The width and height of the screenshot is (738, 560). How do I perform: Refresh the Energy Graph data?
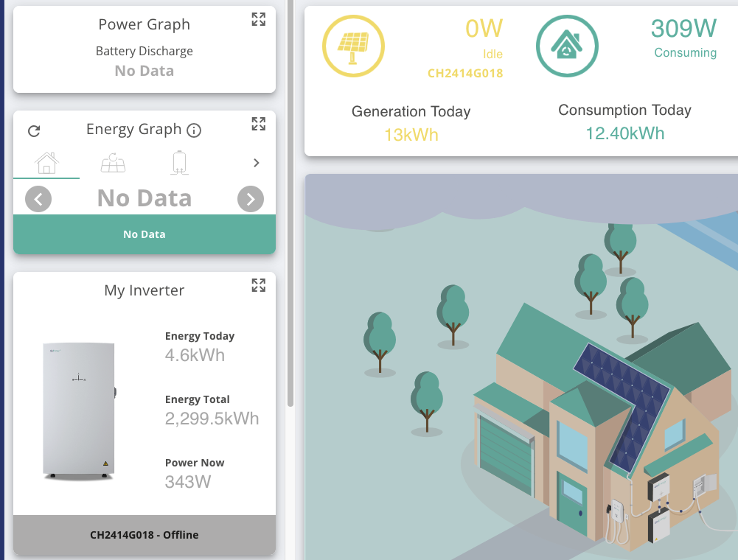point(34,131)
